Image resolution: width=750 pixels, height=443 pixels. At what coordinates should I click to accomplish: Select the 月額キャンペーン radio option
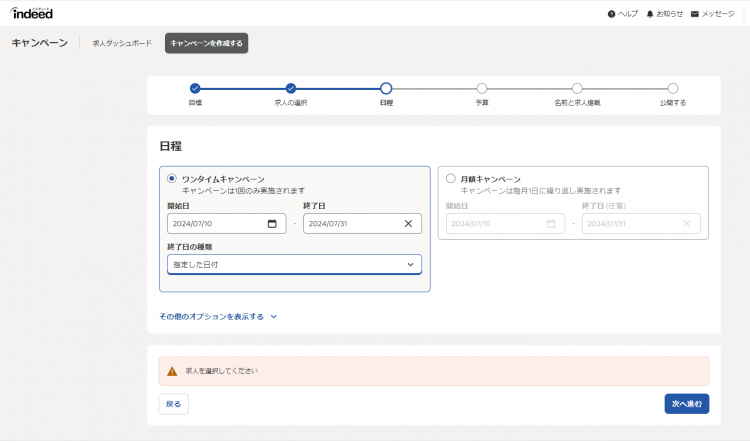[451, 179]
